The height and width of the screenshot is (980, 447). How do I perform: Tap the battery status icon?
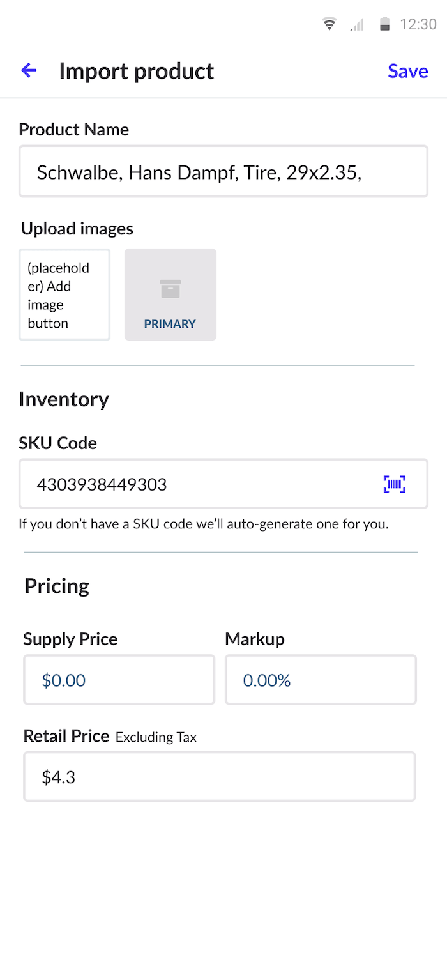pos(384,25)
